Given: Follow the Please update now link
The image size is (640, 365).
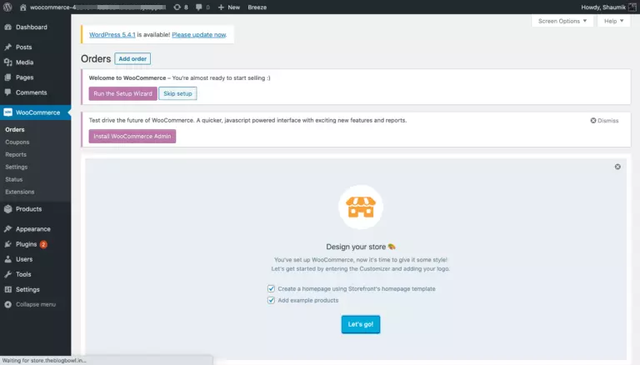Looking at the screenshot, I should (199, 35).
